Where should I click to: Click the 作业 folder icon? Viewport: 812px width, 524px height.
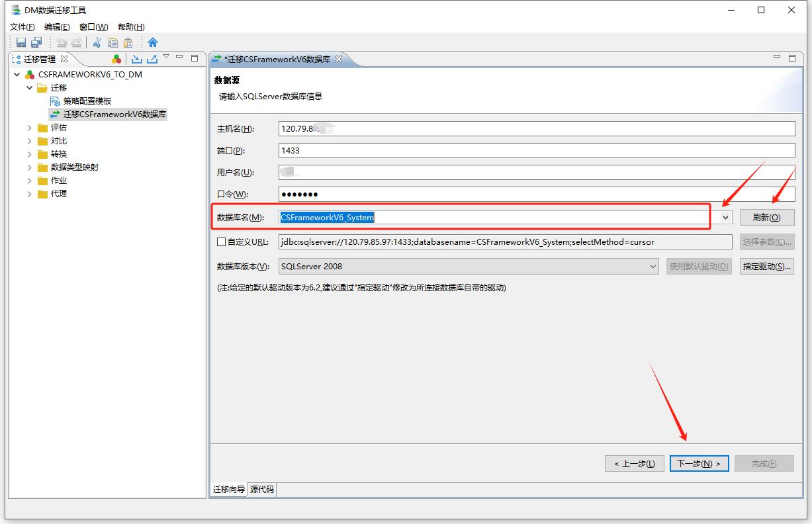point(42,181)
